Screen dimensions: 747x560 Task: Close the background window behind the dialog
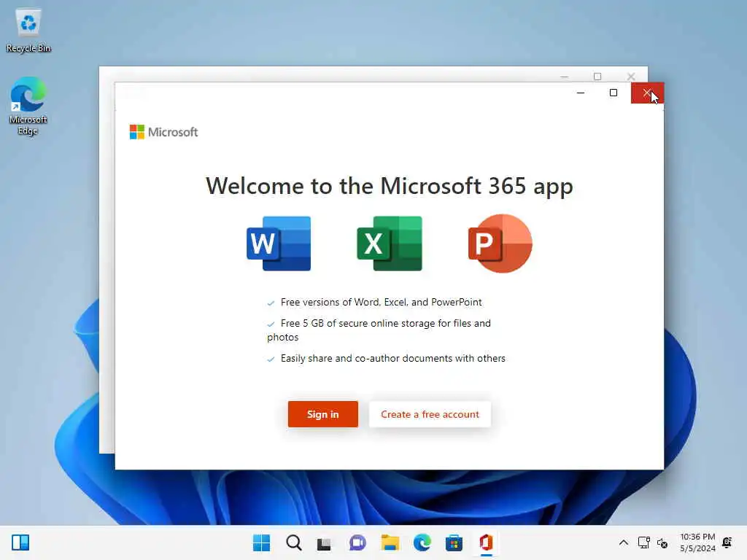(x=631, y=76)
